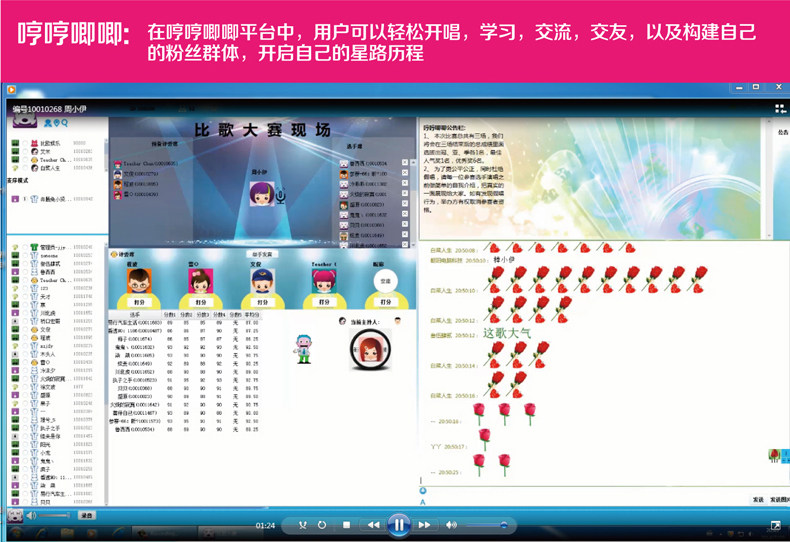790x542 pixels.
Task: Remove contestant 盛唐 with its X button
Action: [405, 204]
